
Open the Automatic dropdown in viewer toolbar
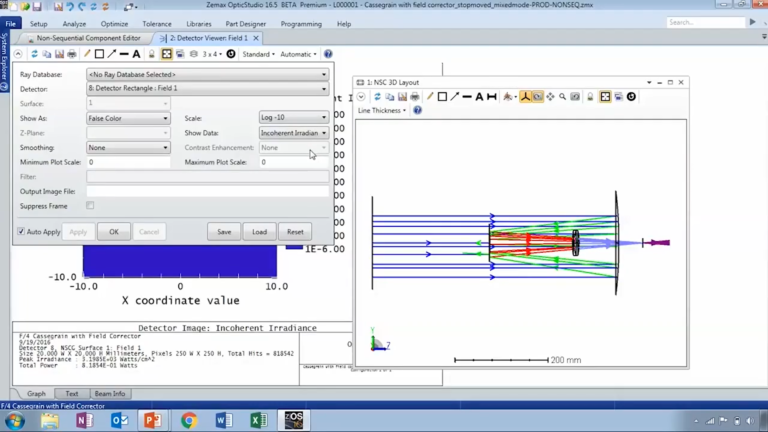(x=298, y=54)
